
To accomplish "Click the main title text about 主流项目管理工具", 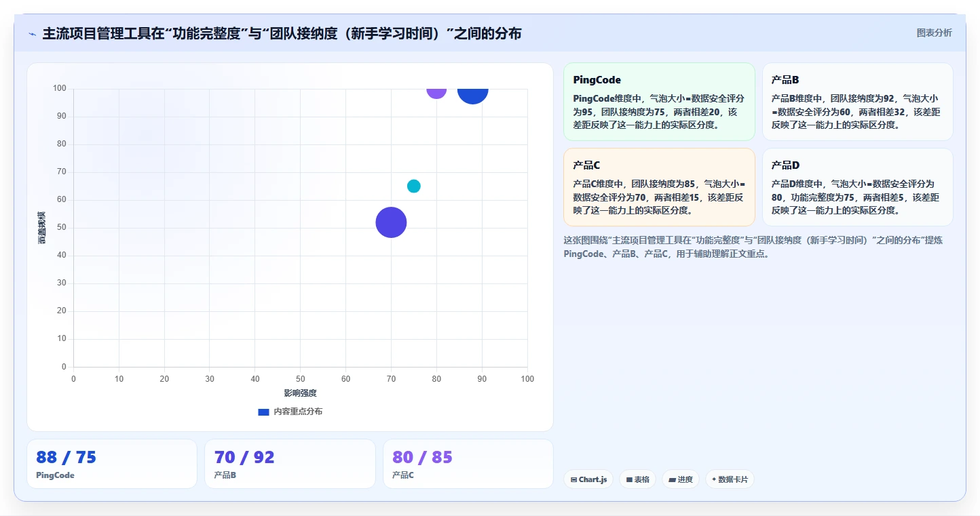I will [x=282, y=33].
